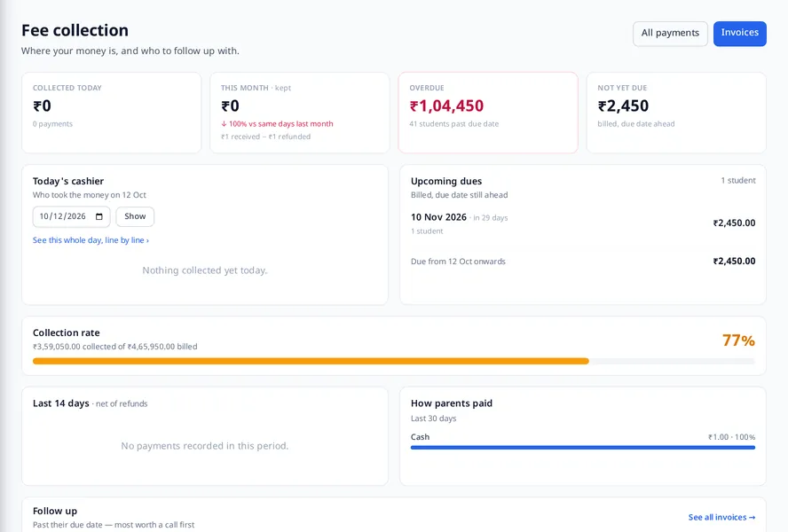Click the Cash payment method bar
The image size is (788, 532).
click(x=583, y=447)
